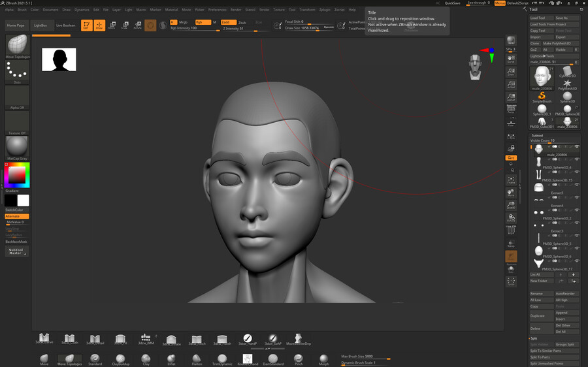Select the ClayBuildup brush
Screen dimensions: 588x367
120,360
